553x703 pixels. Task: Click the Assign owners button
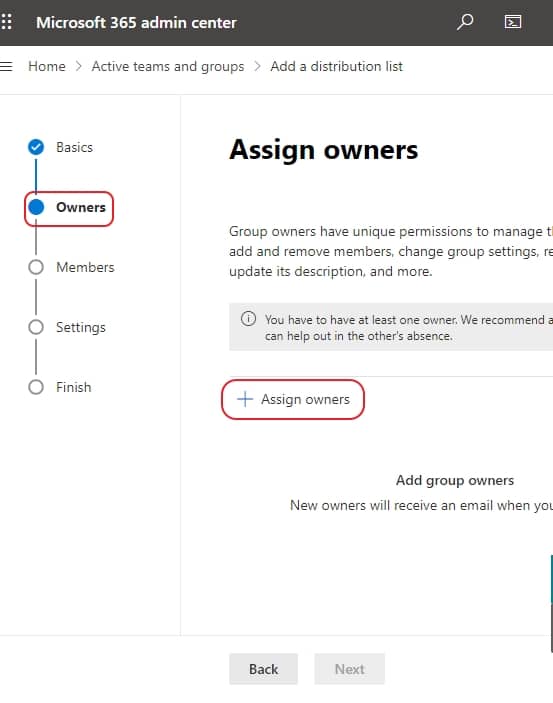click(x=293, y=399)
